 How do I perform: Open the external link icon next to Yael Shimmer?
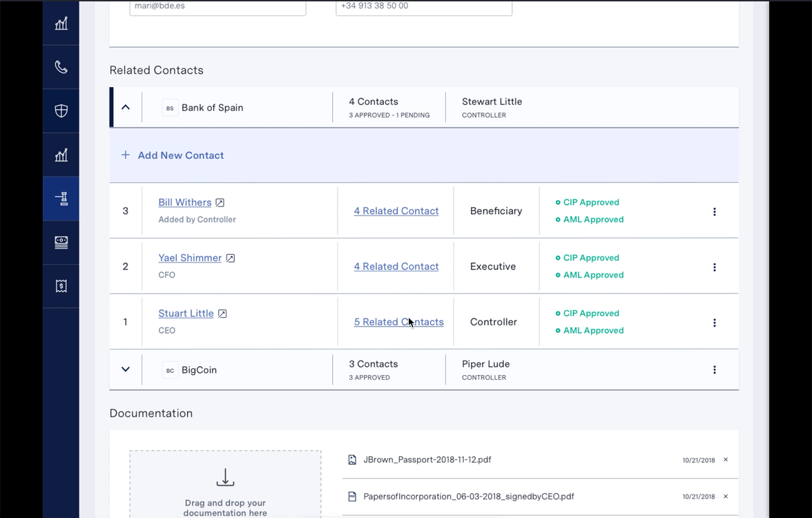click(231, 258)
